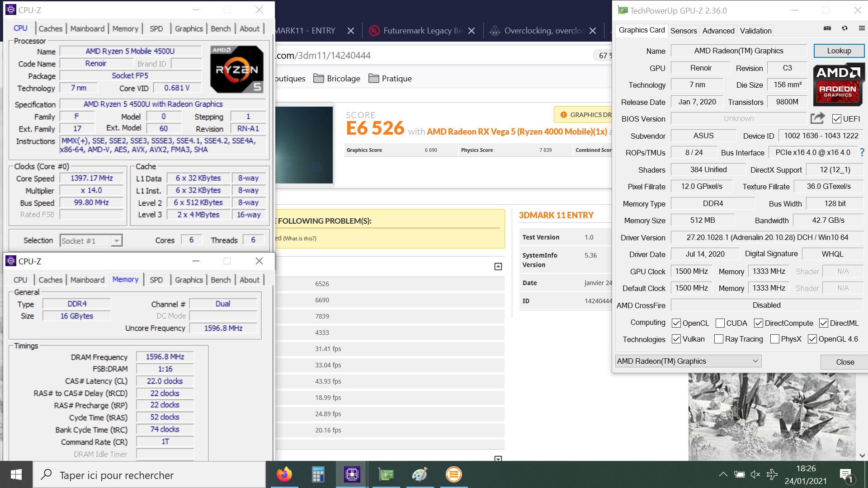Click airplane mode tray icon

click(772, 474)
